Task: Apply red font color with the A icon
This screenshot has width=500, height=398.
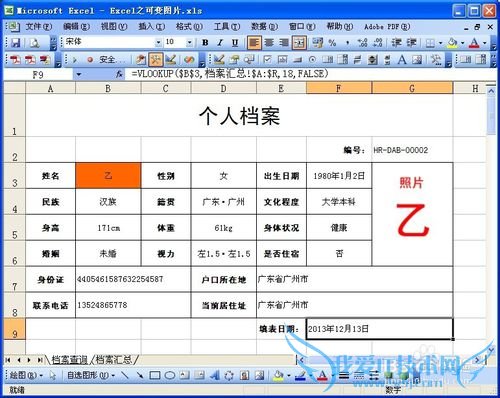Action: [x=474, y=43]
